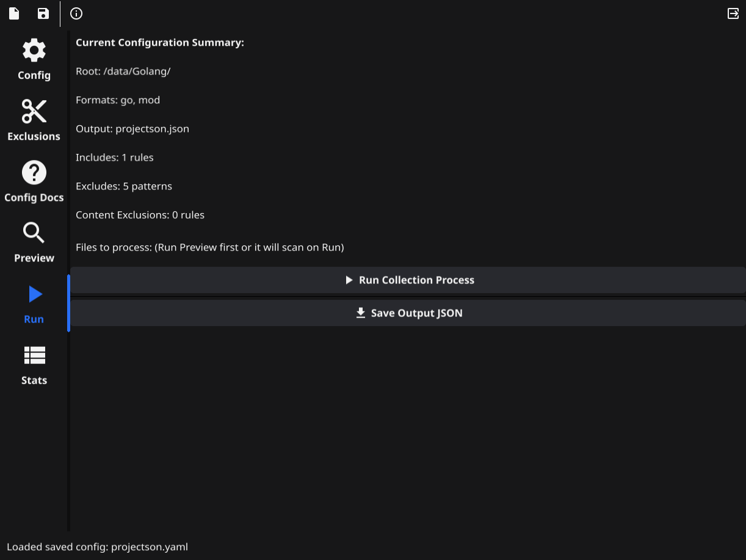Open Config Docs question mark icon

pyautogui.click(x=34, y=172)
